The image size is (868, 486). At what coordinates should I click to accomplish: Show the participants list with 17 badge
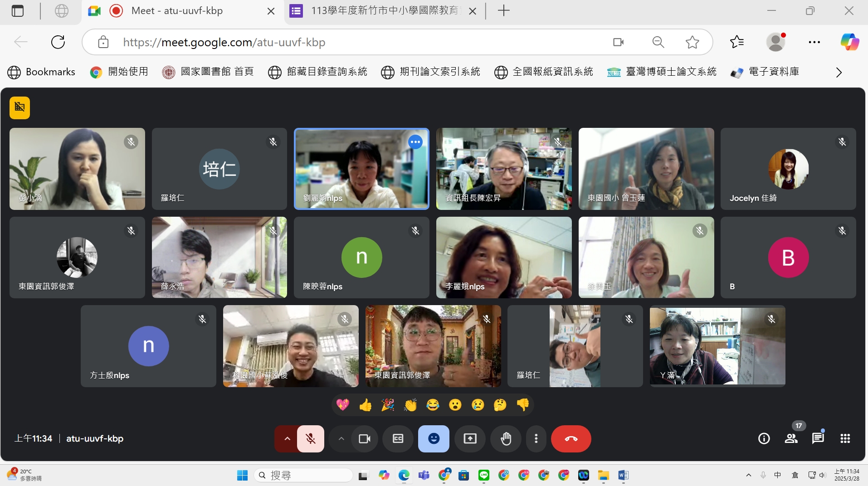tap(791, 438)
